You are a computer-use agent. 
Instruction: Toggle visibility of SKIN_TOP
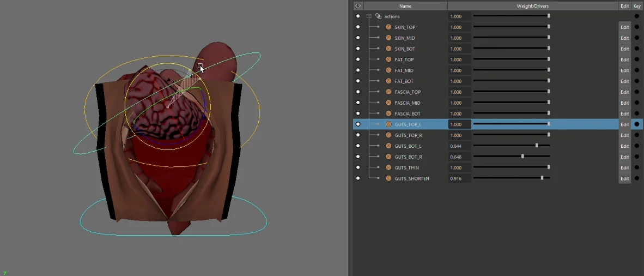click(x=358, y=27)
